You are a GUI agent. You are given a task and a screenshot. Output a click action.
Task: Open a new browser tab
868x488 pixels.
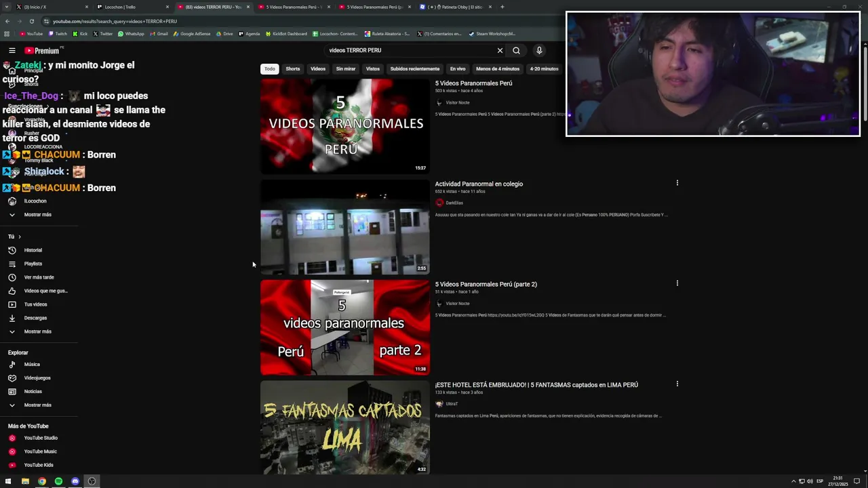[x=502, y=7]
